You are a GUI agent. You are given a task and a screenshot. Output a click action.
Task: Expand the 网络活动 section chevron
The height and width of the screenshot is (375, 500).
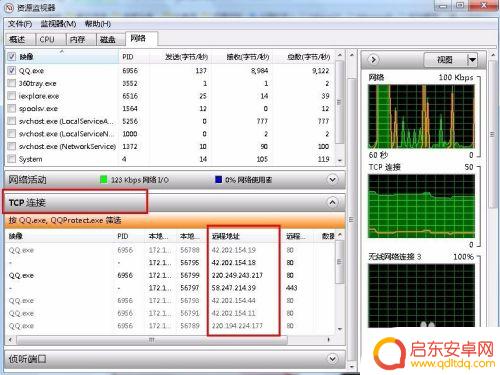[x=332, y=180]
